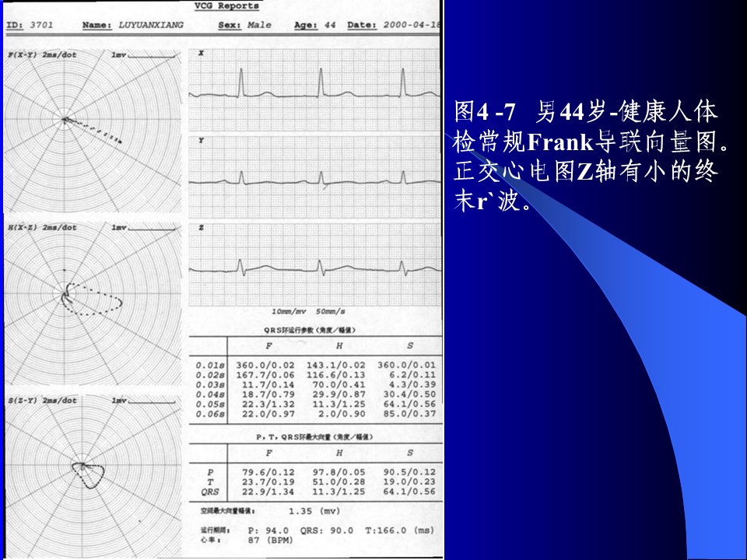
Task: Click the Z lead ECG label
Action: [x=201, y=228]
